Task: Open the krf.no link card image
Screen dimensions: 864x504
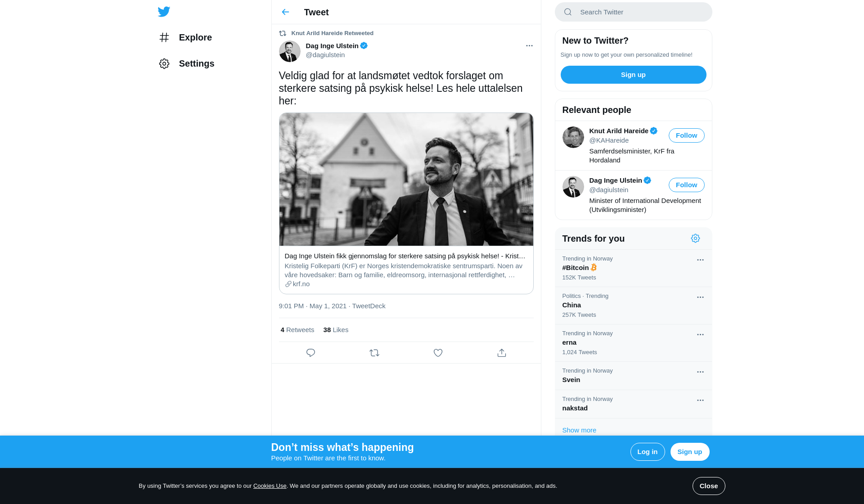Action: pos(406,180)
